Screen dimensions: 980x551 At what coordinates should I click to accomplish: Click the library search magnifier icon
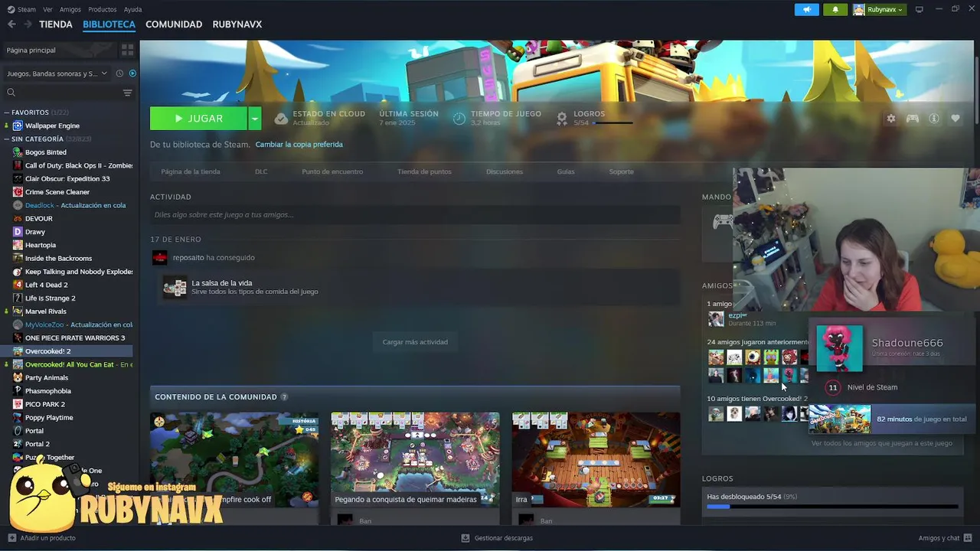(x=11, y=93)
